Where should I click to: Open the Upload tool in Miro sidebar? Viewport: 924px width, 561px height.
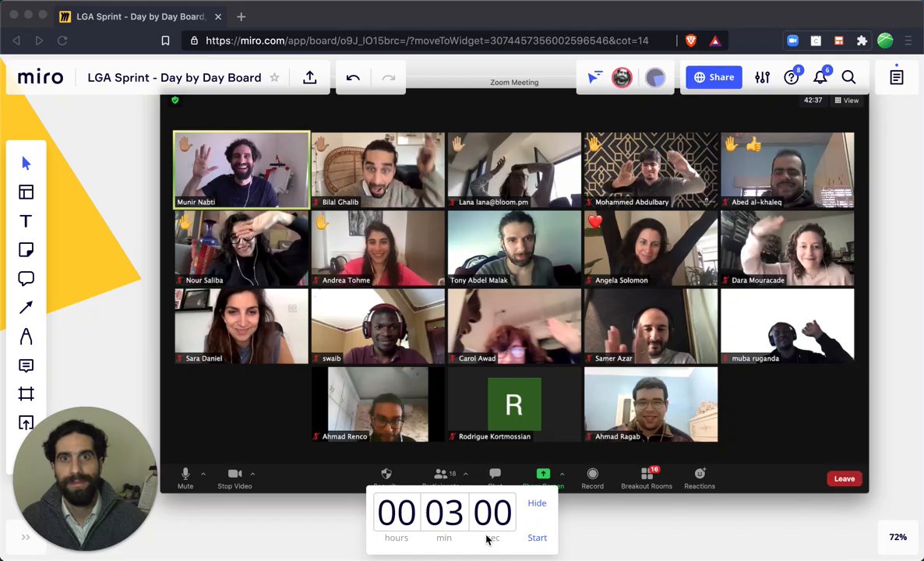[x=26, y=422]
